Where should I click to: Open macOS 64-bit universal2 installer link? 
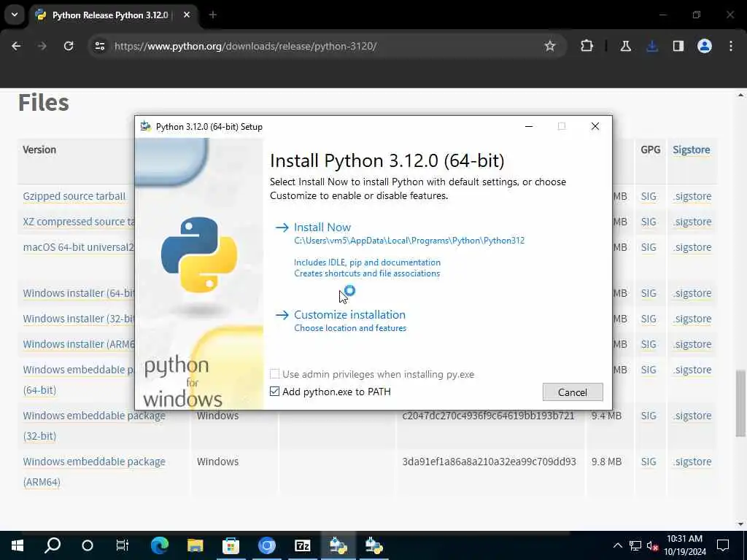[79, 247]
